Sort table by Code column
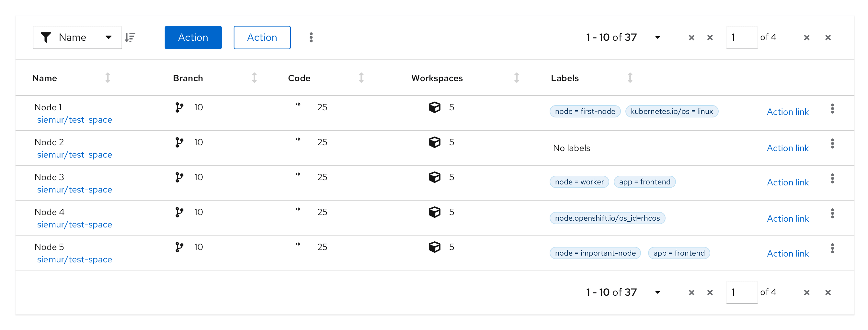Screen dimensions: 868x330 [x=361, y=78]
